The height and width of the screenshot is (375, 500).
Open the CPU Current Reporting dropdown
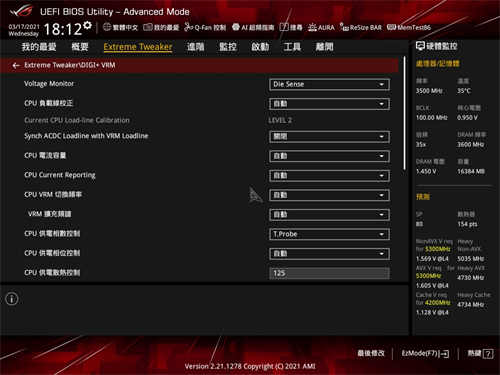[x=329, y=175]
